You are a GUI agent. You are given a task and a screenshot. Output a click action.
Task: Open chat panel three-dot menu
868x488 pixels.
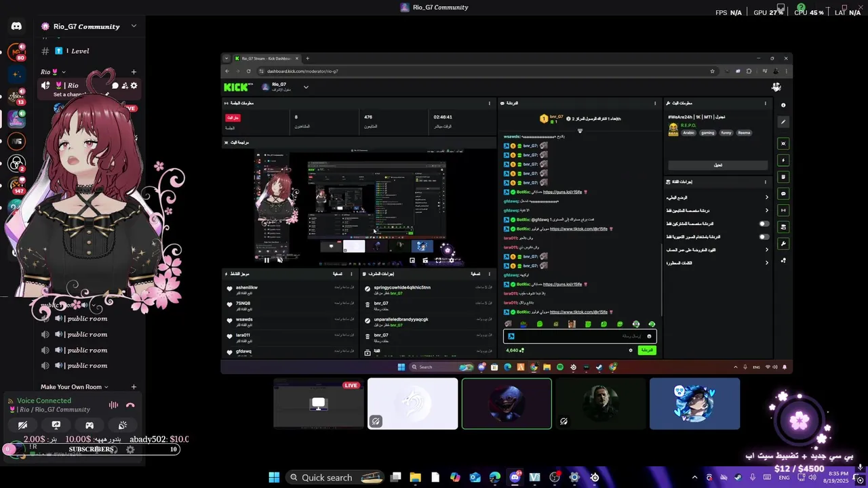(x=655, y=103)
